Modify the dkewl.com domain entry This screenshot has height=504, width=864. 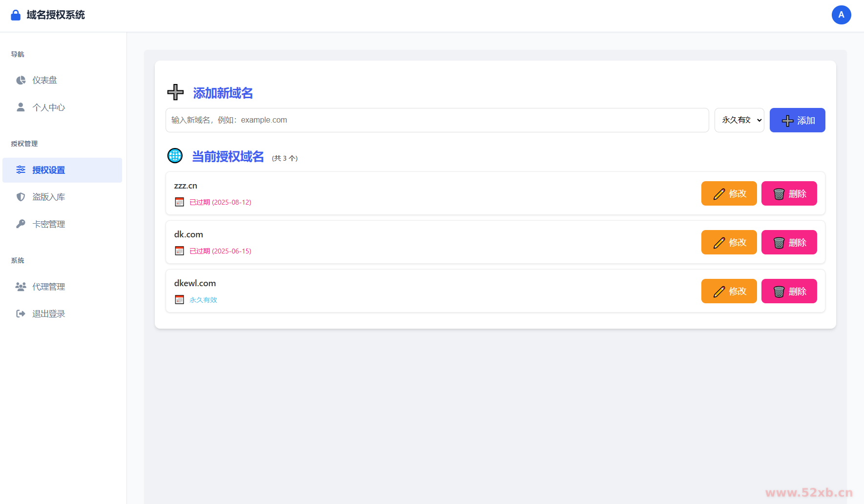(729, 291)
